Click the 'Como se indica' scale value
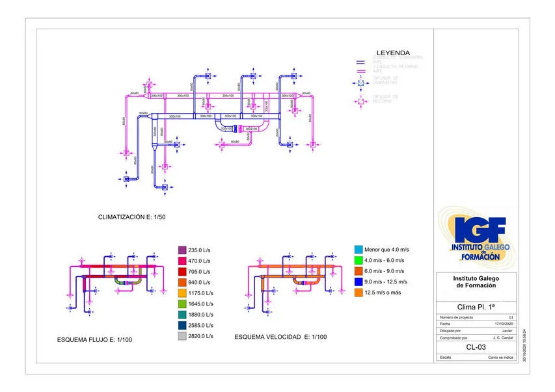Image resolution: width=555 pixels, height=392 pixels. (500, 358)
